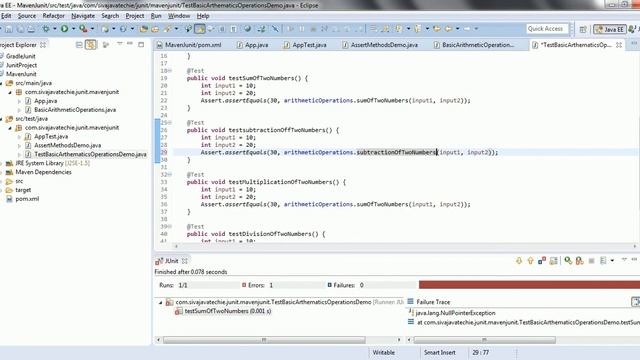Select the failed testSumOfTwoNumbers result

tap(227, 311)
